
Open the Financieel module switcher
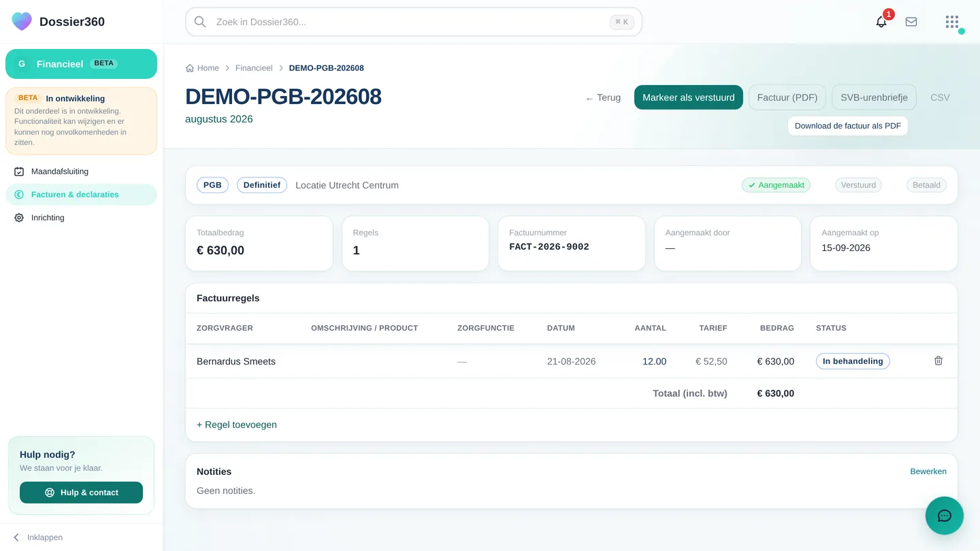[81, 64]
